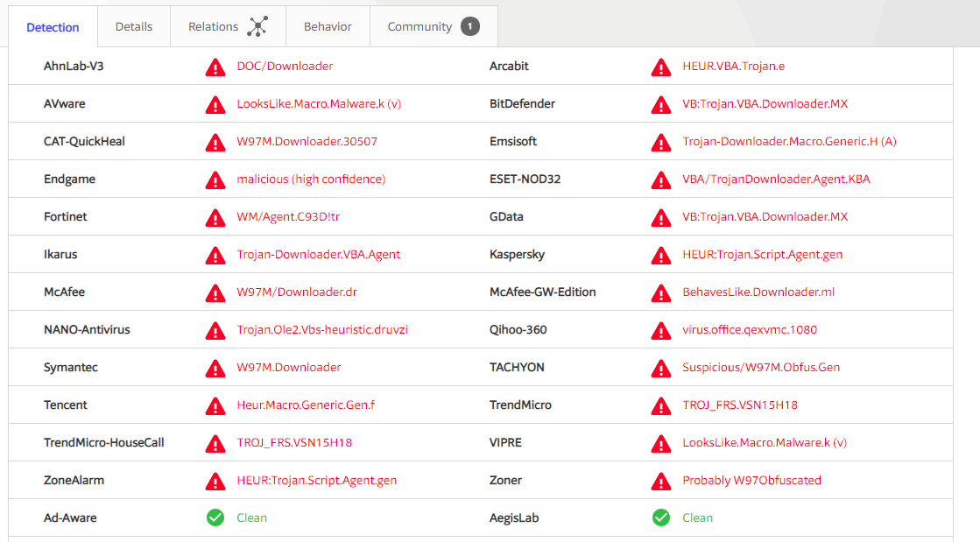Click the warning icon for Fortinet
This screenshot has width=980, height=542.
pyautogui.click(x=215, y=217)
